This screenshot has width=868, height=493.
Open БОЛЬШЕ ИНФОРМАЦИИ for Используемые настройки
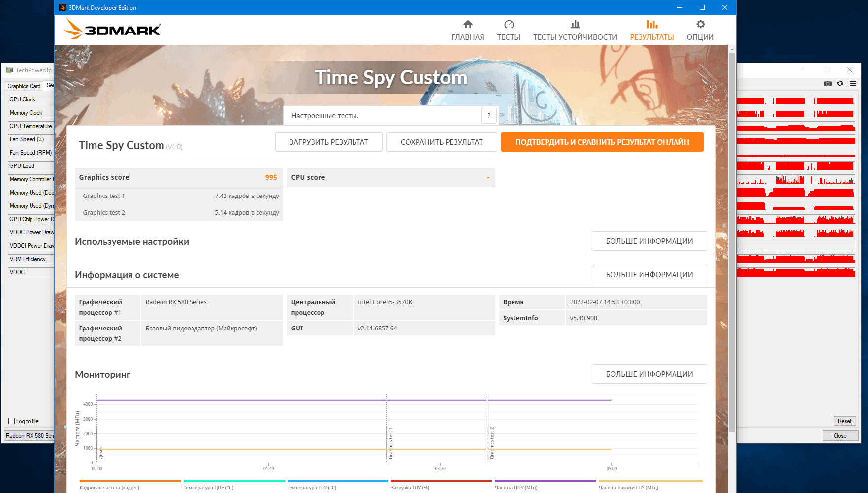pos(649,241)
